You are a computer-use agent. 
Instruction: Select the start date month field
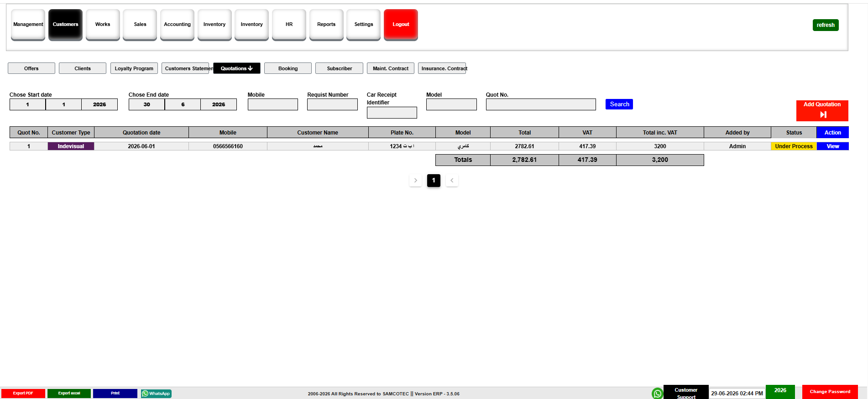[x=63, y=104]
